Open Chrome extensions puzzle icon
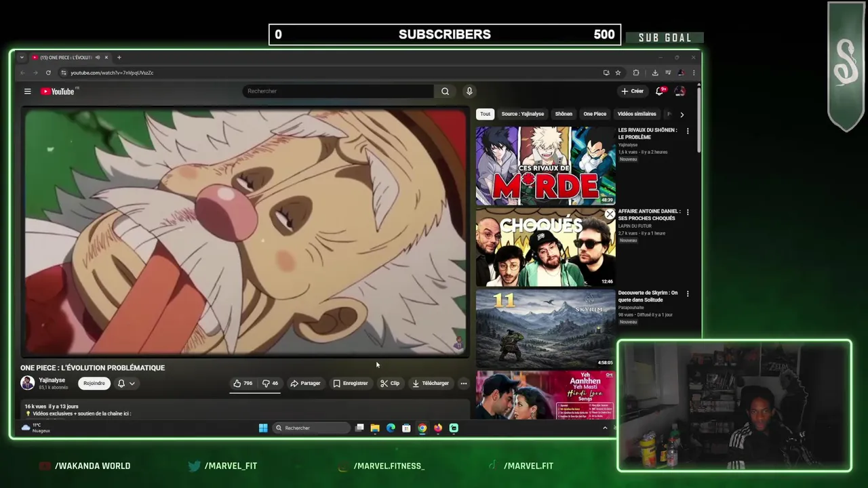 tap(636, 73)
